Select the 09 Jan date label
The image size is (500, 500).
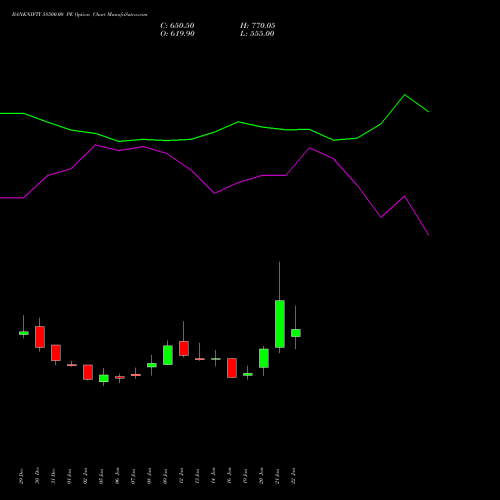point(165,476)
